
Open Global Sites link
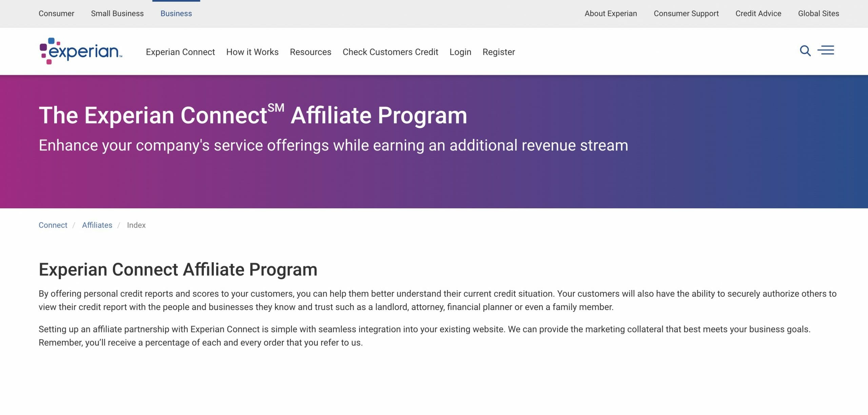818,14
